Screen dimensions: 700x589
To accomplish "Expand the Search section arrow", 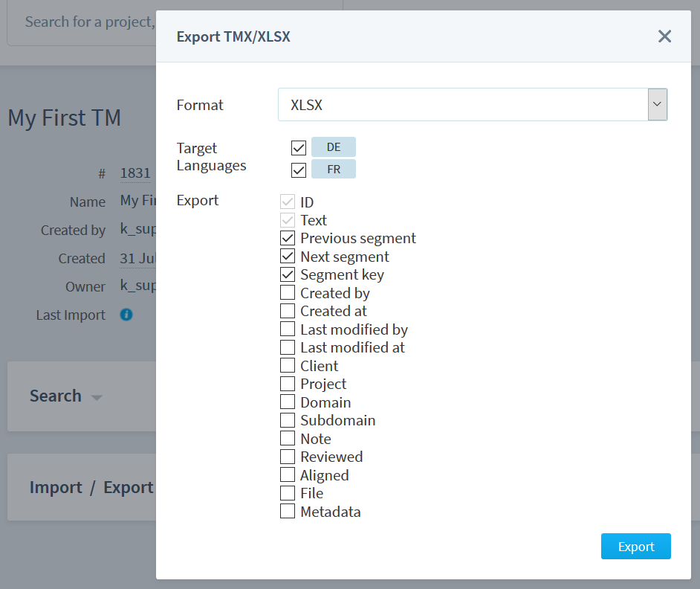I will pos(97,397).
